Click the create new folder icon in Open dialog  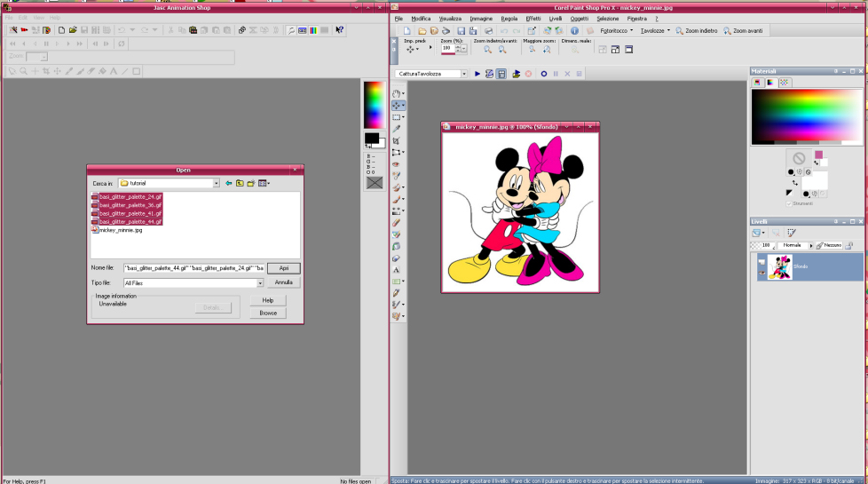[251, 183]
